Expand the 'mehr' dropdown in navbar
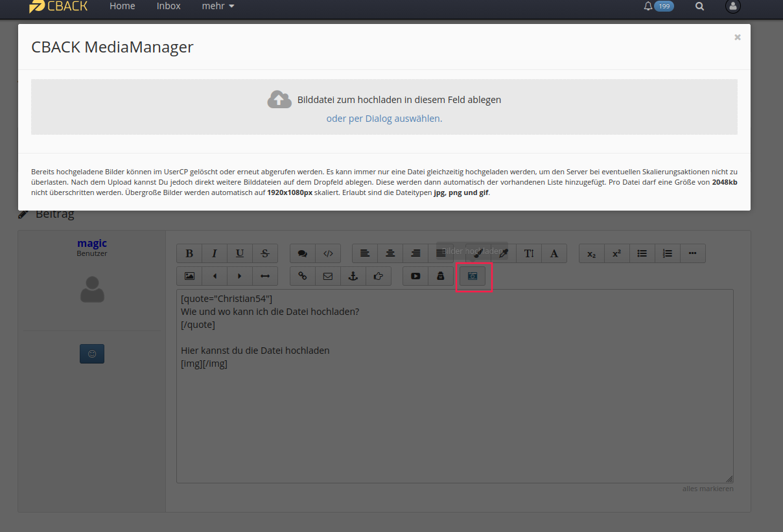This screenshot has height=532, width=783. click(218, 6)
